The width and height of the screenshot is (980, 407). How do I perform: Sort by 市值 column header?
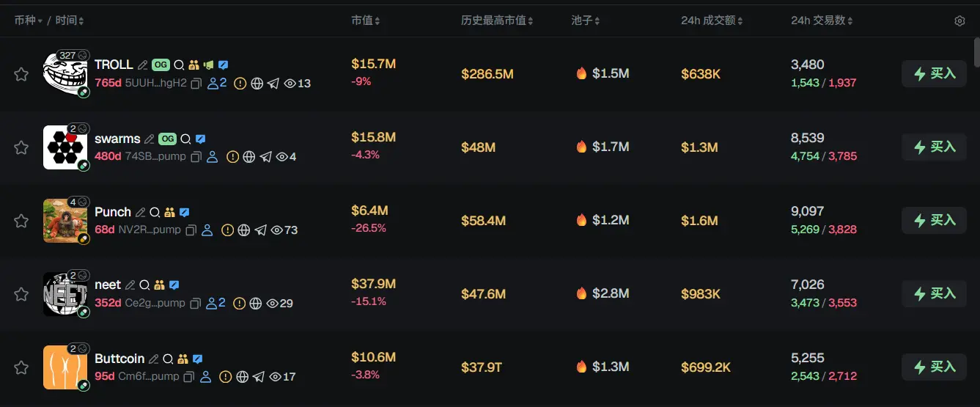[x=365, y=21]
